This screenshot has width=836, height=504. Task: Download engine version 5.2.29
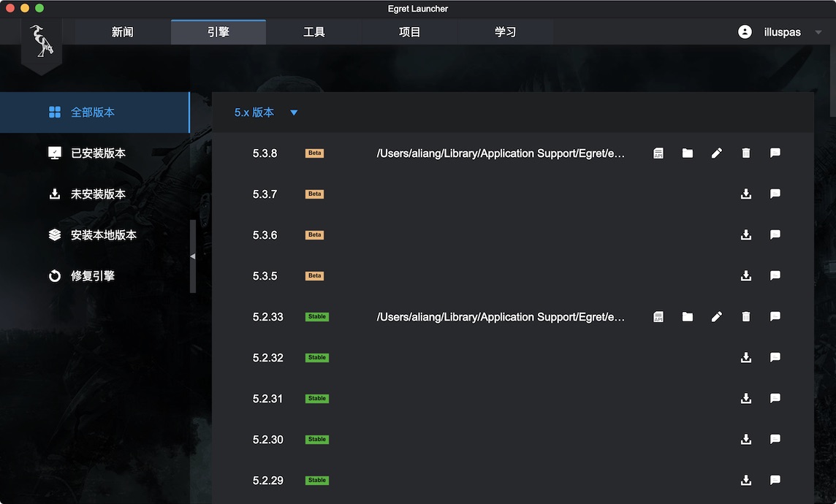tap(746, 481)
